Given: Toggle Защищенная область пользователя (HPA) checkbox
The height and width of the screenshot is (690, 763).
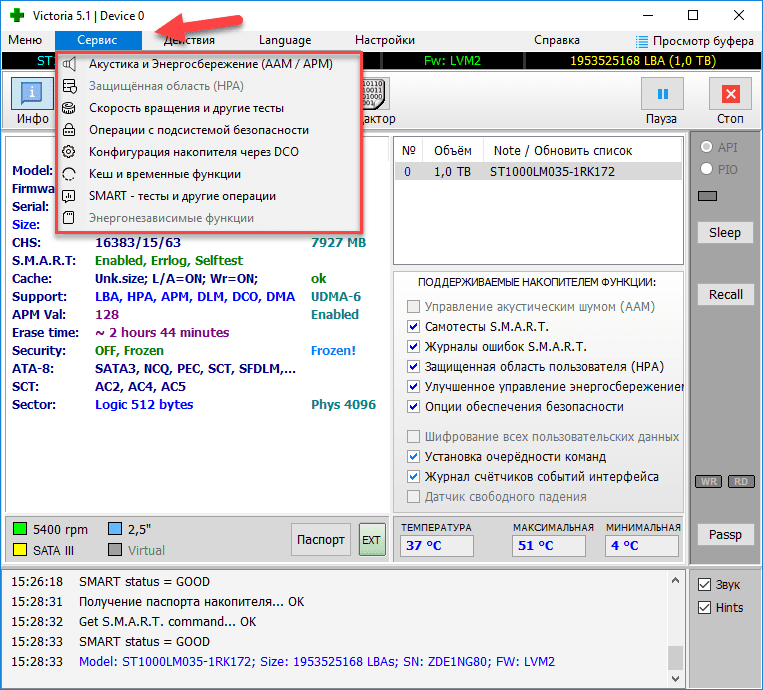Looking at the screenshot, I should point(413,366).
